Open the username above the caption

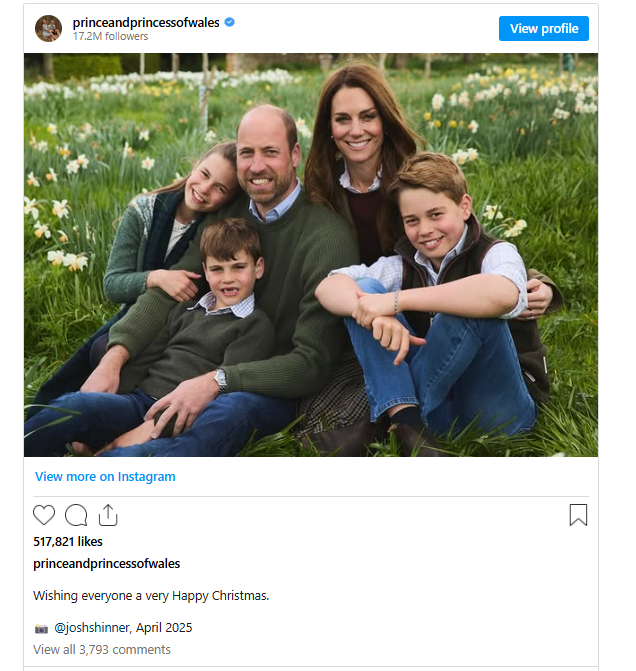click(107, 564)
